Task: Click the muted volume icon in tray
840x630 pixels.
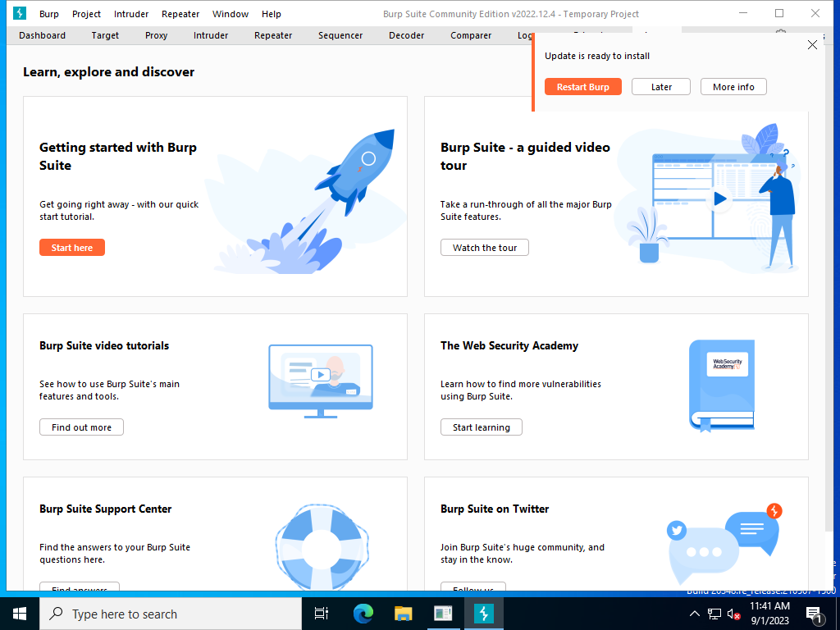Action: [x=734, y=614]
